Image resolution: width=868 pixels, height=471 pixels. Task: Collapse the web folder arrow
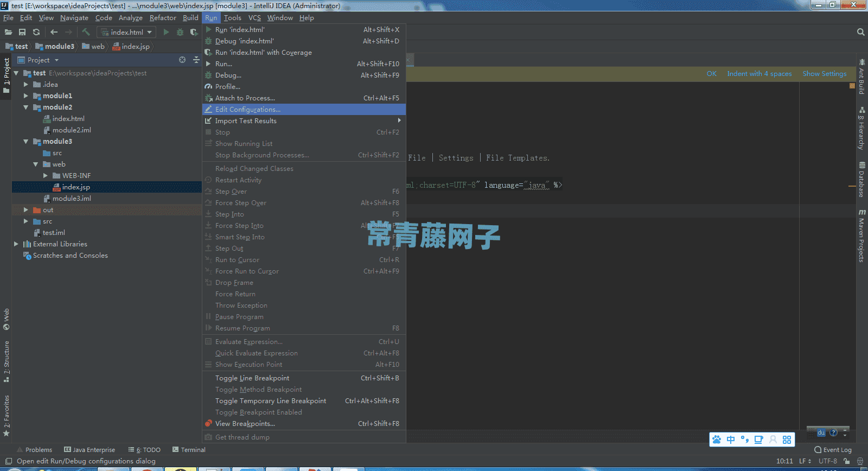35,164
